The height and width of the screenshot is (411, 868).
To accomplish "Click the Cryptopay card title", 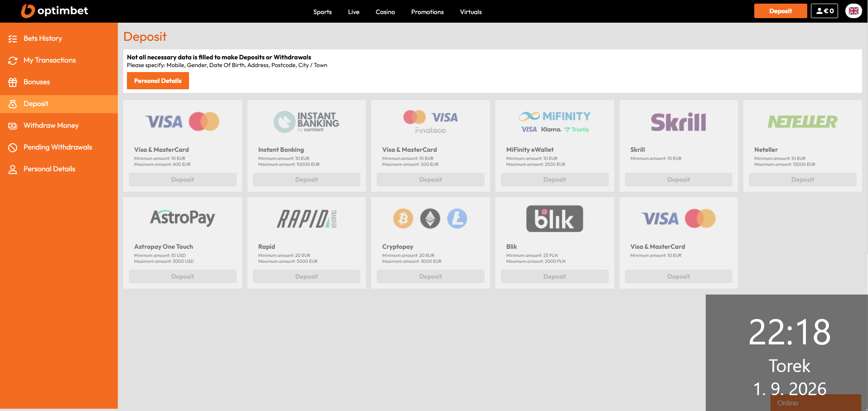I will click(x=398, y=247).
